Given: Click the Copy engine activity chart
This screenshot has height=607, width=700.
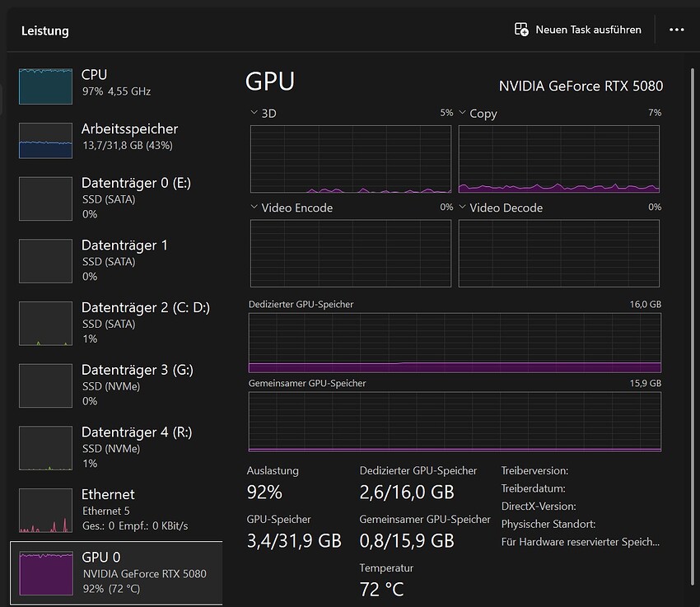Looking at the screenshot, I should 558,159.
